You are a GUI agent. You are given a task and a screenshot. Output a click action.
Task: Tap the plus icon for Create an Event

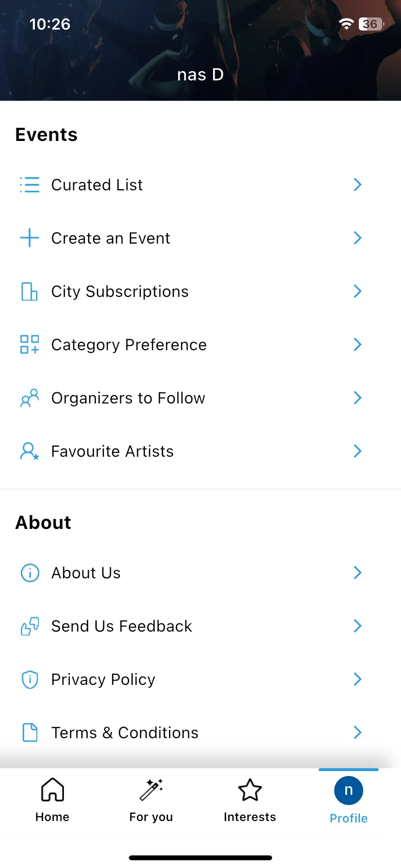point(30,238)
